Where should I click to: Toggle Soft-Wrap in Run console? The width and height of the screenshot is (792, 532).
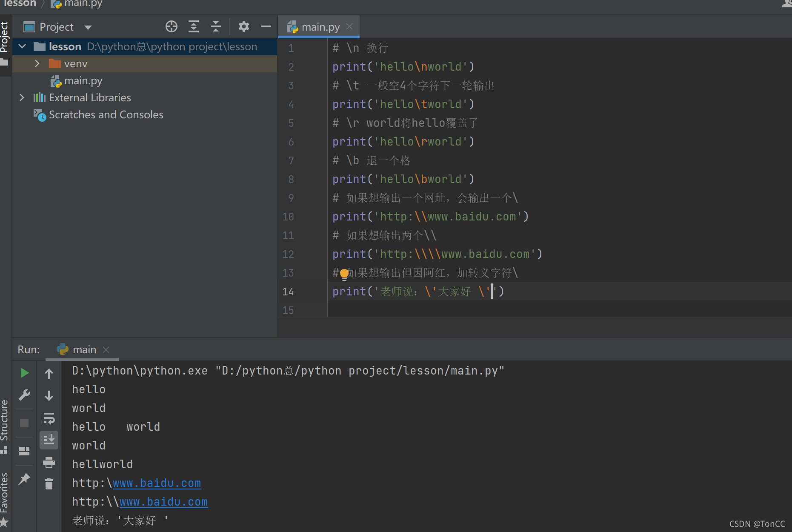[49, 418]
